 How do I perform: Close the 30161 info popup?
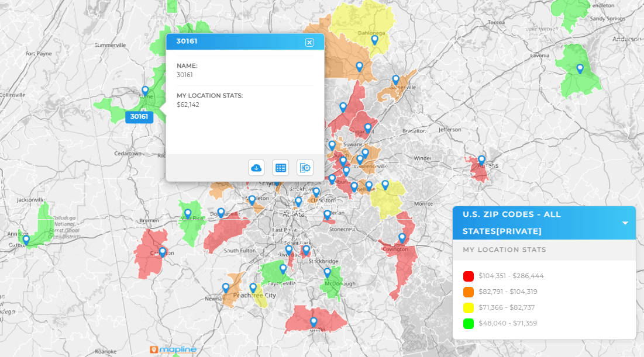(x=309, y=41)
